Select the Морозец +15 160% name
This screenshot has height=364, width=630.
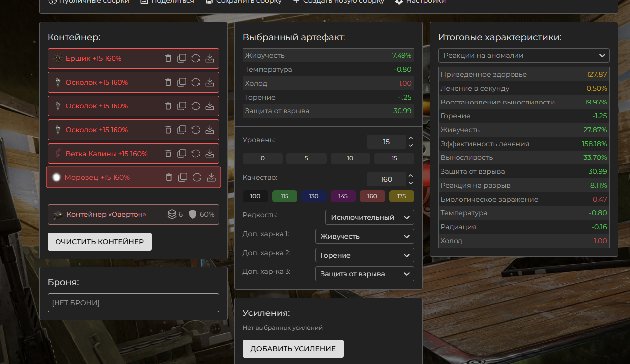(x=97, y=177)
